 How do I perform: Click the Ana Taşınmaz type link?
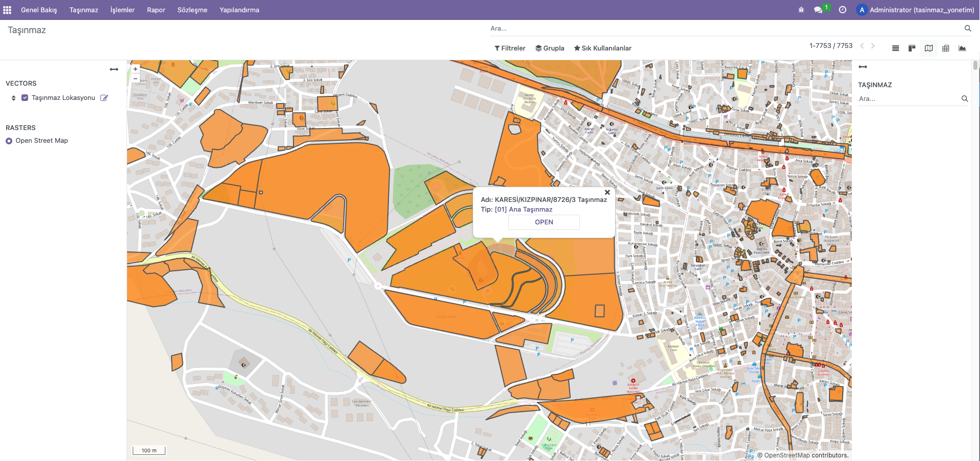point(523,210)
